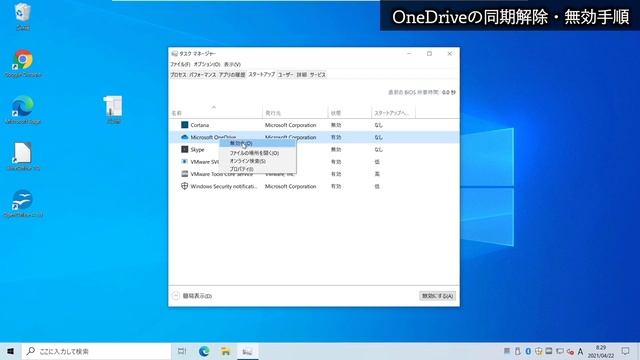Click the taskbar search box

(96, 351)
